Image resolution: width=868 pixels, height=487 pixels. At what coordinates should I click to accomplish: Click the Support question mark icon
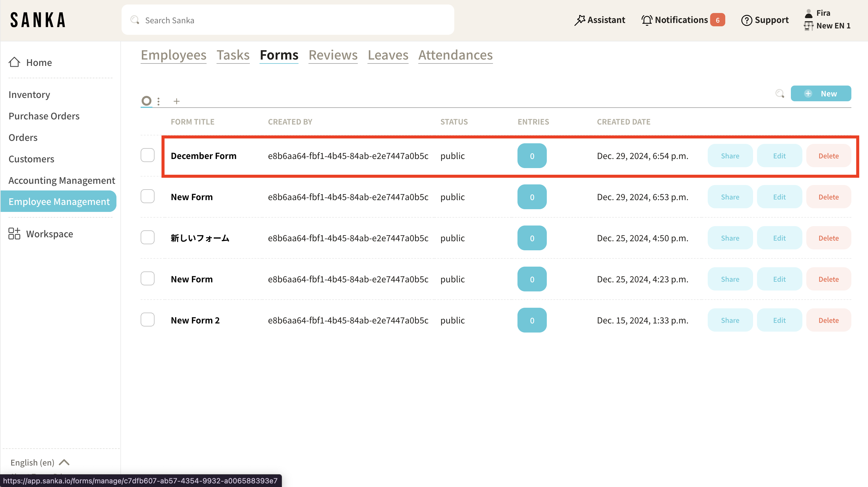click(x=746, y=20)
